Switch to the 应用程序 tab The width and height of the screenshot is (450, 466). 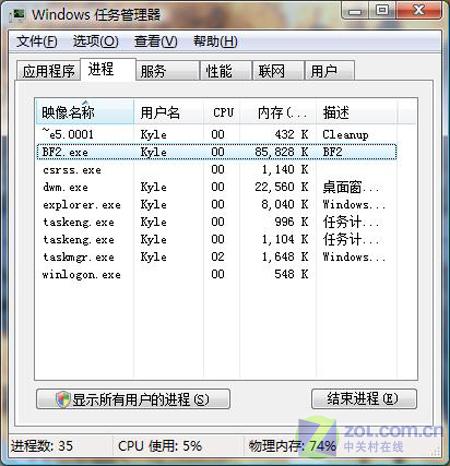pos(48,71)
